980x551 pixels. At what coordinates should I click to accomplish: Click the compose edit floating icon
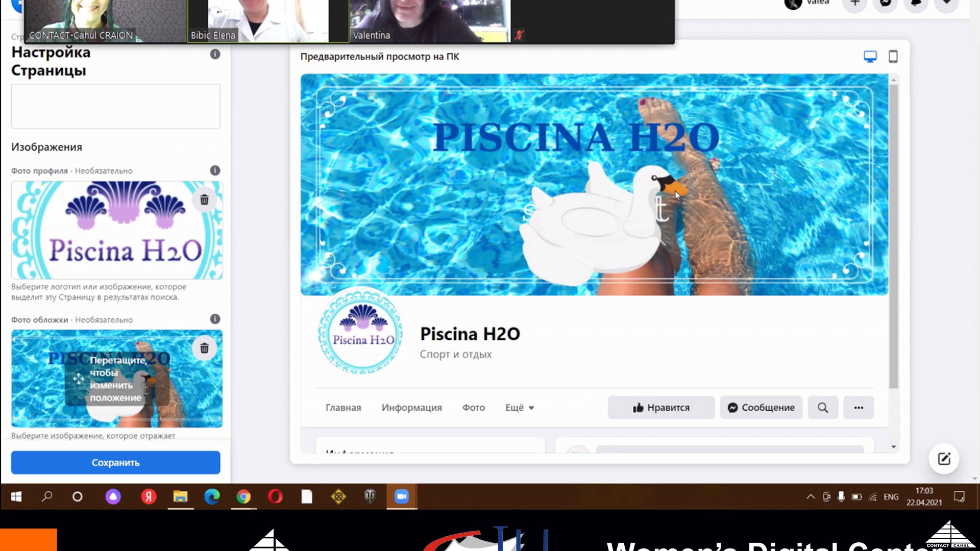[x=943, y=459]
